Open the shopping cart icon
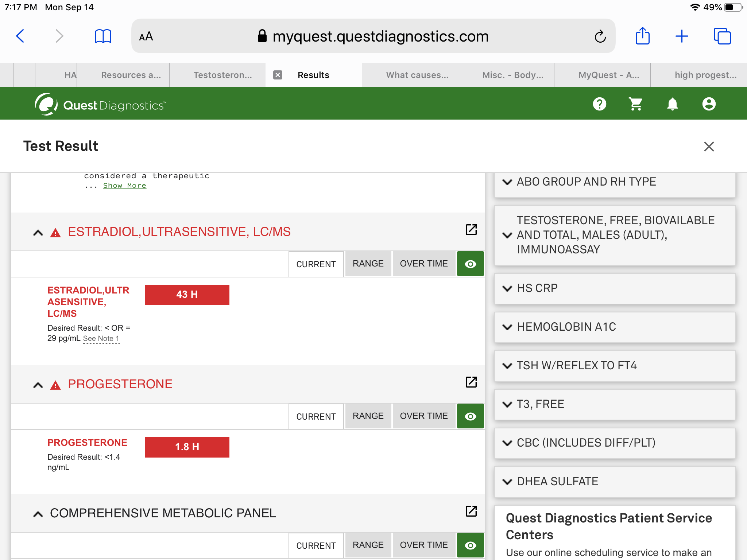This screenshot has height=560, width=747. [x=635, y=104]
